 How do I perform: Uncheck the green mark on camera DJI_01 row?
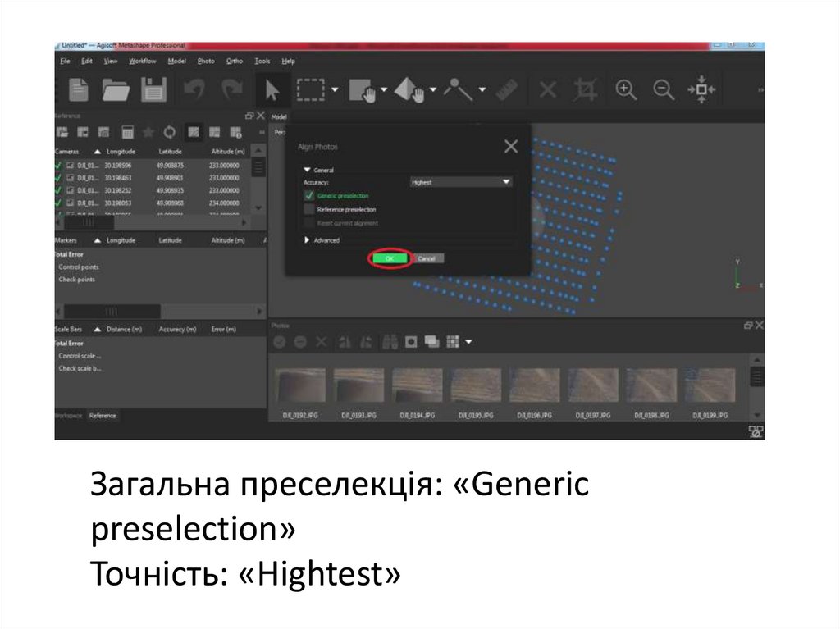(x=57, y=165)
